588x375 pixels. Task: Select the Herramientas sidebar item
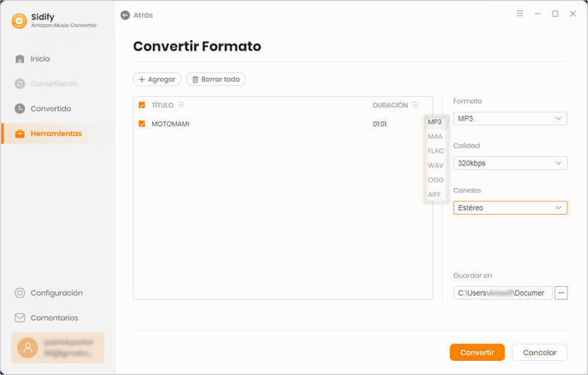(57, 134)
